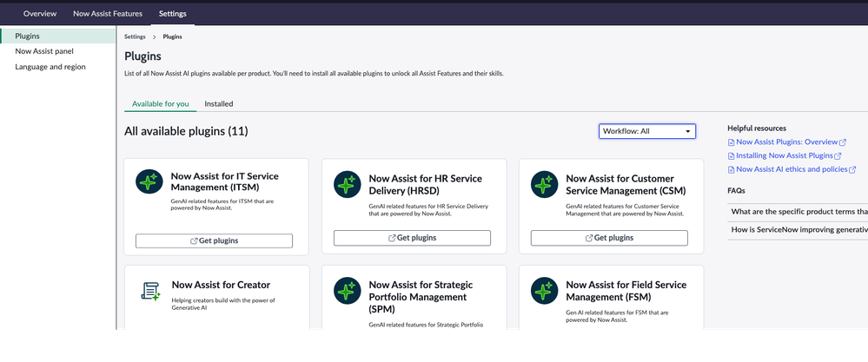Click the Now Assist for Creator title
868x362 pixels.
pyautogui.click(x=221, y=286)
